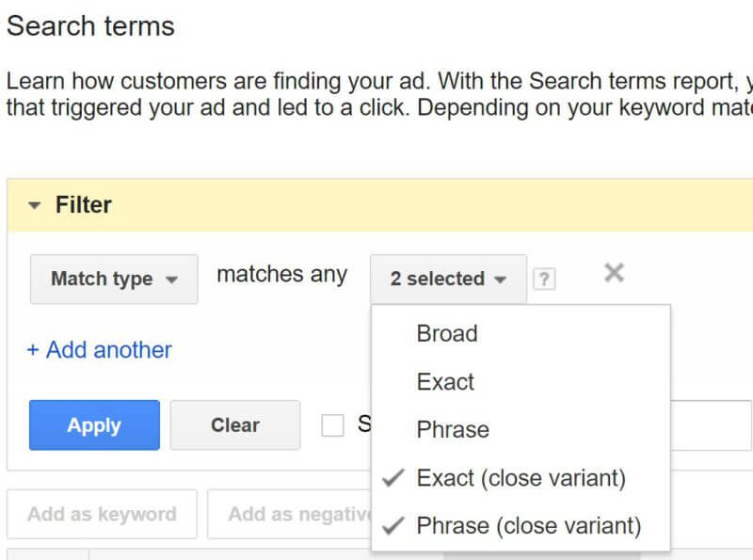The image size is (753, 560).
Task: Click the Filter heading label
Action: click(x=84, y=205)
